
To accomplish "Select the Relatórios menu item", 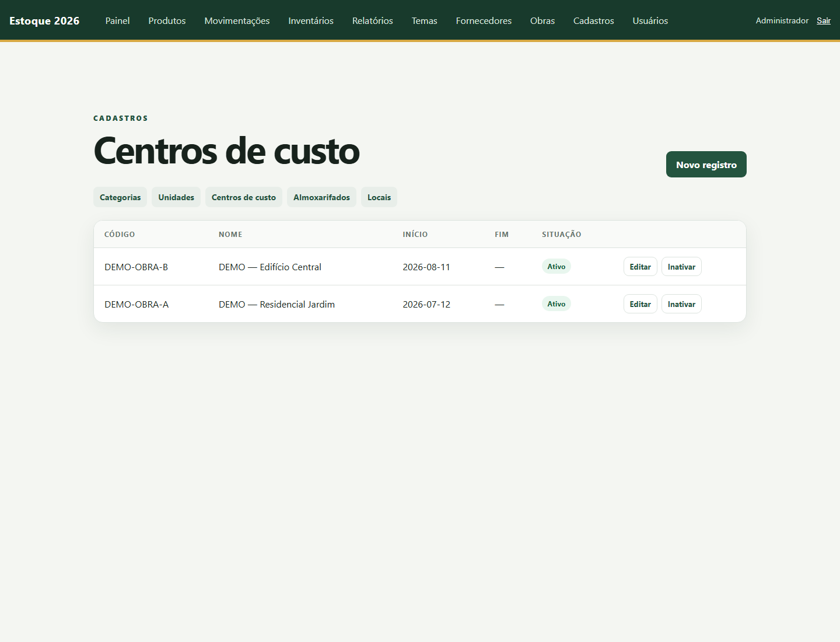I will [x=373, y=20].
